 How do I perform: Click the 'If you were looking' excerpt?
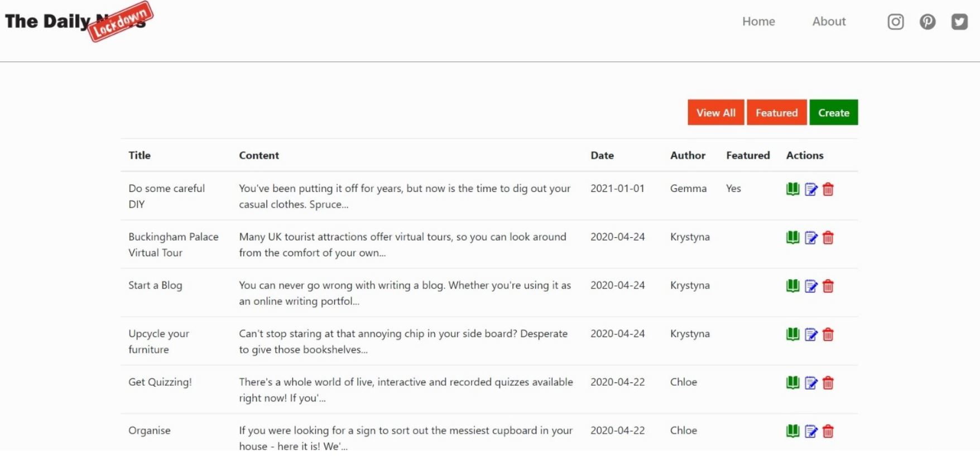[406, 438]
